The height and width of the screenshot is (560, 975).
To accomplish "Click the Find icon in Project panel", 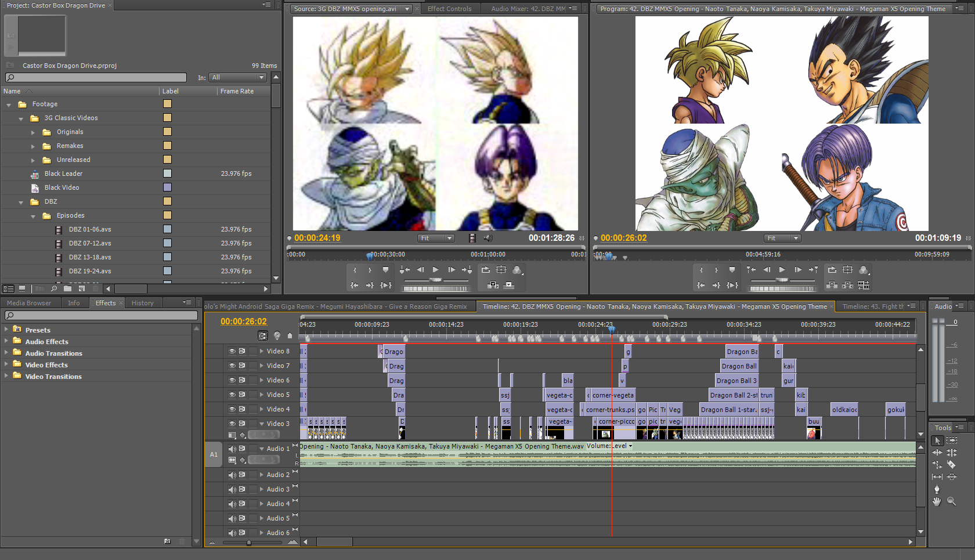I will [x=54, y=288].
